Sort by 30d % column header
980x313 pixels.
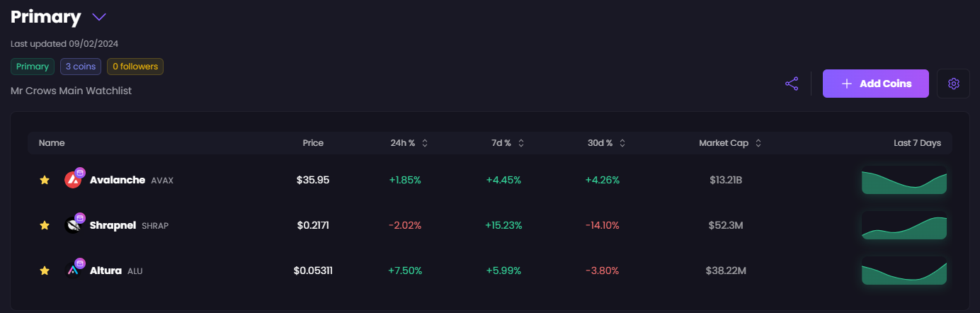click(x=601, y=143)
